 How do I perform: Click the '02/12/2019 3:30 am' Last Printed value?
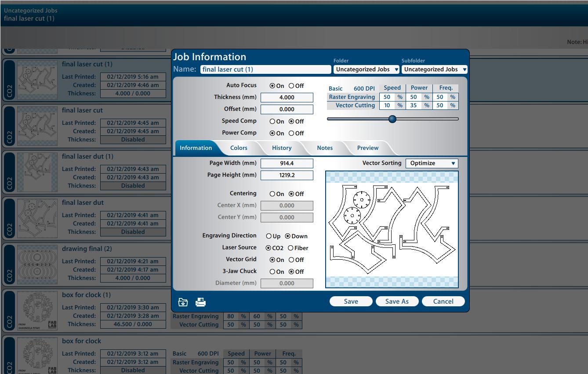point(133,308)
